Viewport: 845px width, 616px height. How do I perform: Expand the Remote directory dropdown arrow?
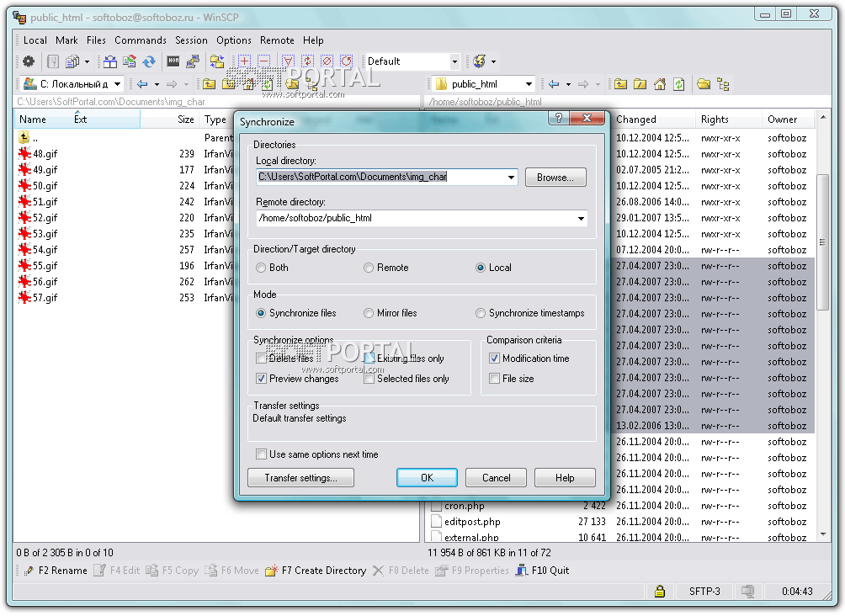tap(581, 219)
